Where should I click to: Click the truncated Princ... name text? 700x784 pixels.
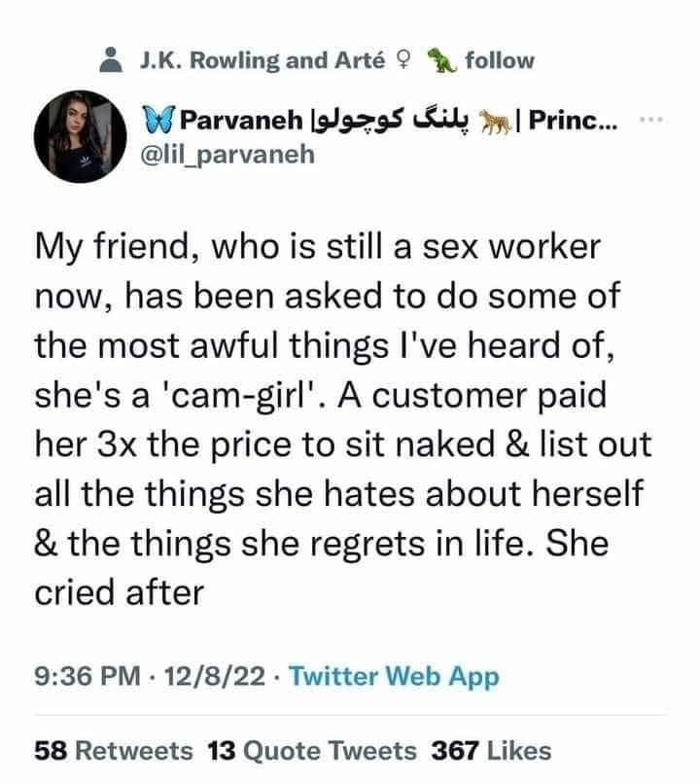(x=573, y=120)
